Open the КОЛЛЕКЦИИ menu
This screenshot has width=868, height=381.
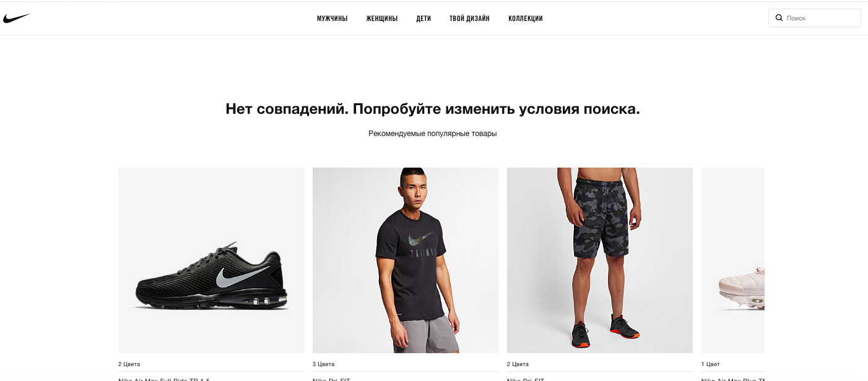click(x=525, y=19)
